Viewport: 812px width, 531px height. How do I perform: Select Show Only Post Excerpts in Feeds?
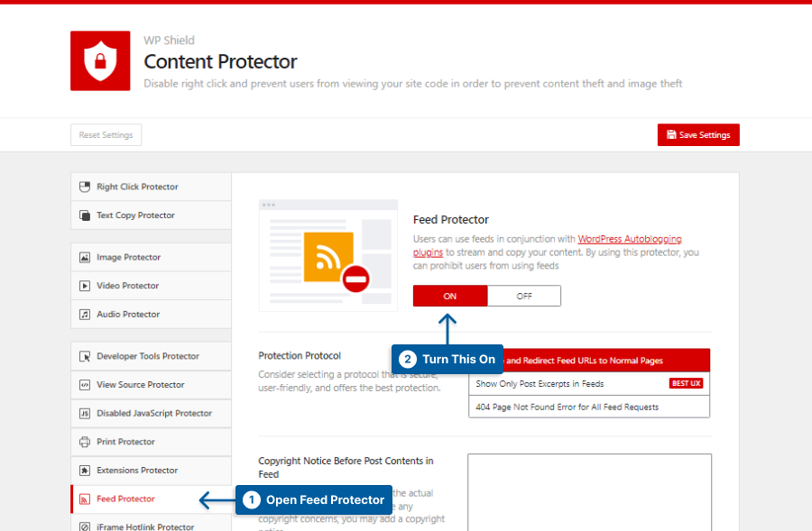pyautogui.click(x=589, y=383)
